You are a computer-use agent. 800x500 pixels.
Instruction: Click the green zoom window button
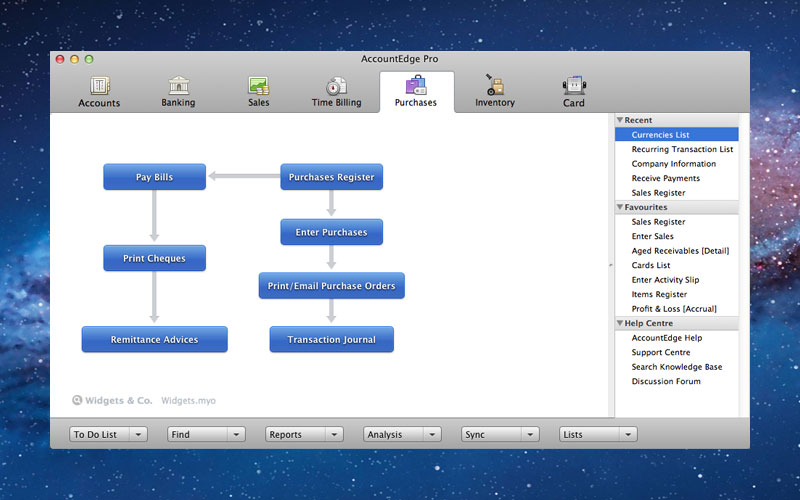tap(89, 59)
